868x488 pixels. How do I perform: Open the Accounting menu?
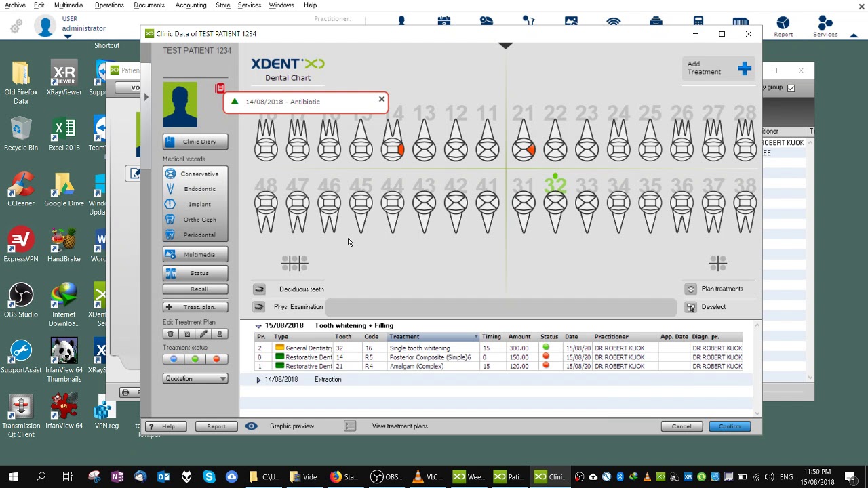pos(191,5)
